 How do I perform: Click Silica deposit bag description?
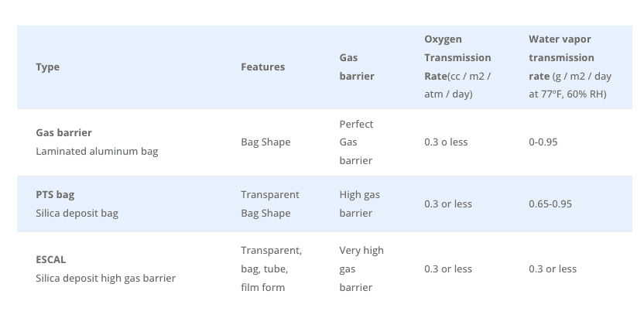77,214
